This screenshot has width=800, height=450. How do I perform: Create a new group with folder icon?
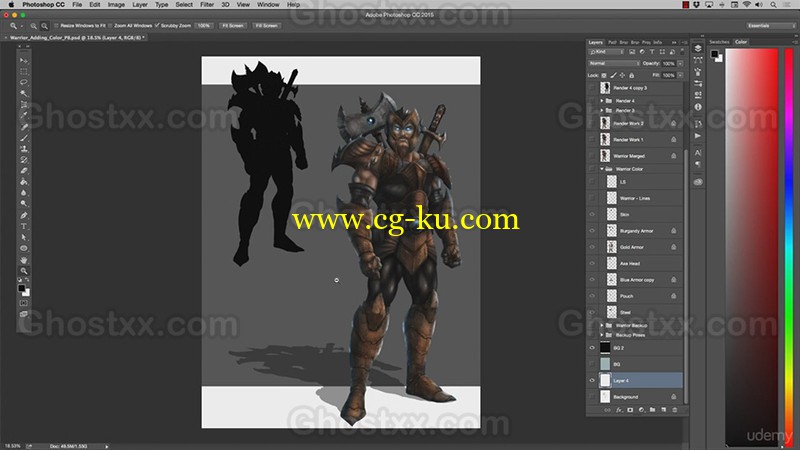[x=653, y=410]
